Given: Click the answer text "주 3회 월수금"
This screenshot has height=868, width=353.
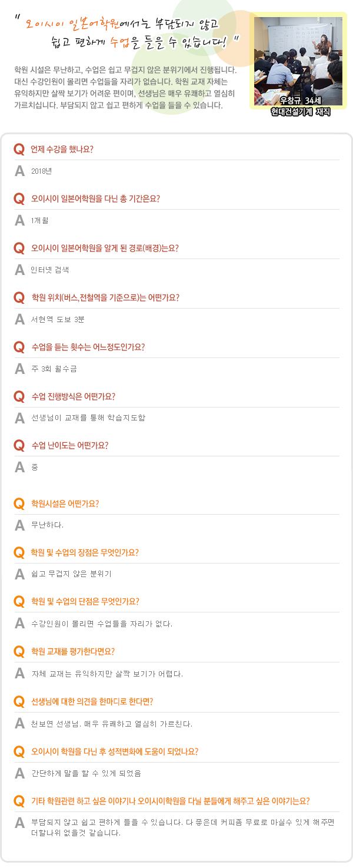Looking at the screenshot, I should tap(54, 369).
